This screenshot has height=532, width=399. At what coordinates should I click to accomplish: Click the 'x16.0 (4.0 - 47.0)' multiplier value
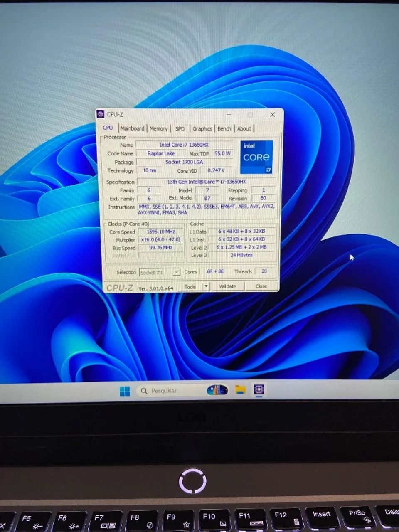point(161,240)
